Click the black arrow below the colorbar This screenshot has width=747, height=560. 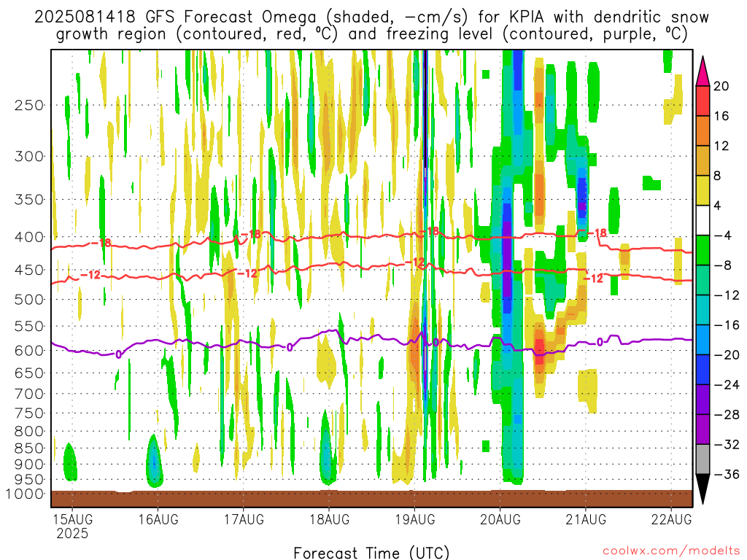pyautogui.click(x=703, y=489)
